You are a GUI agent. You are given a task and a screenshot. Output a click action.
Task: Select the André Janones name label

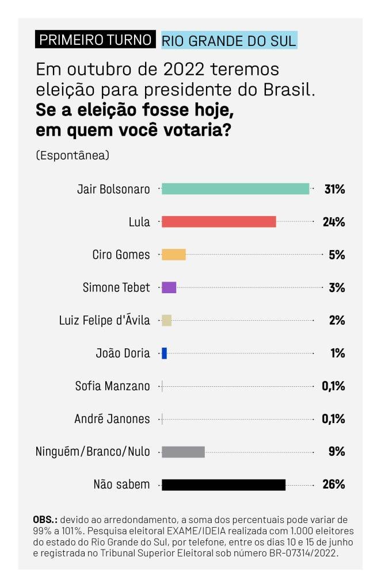112,418
